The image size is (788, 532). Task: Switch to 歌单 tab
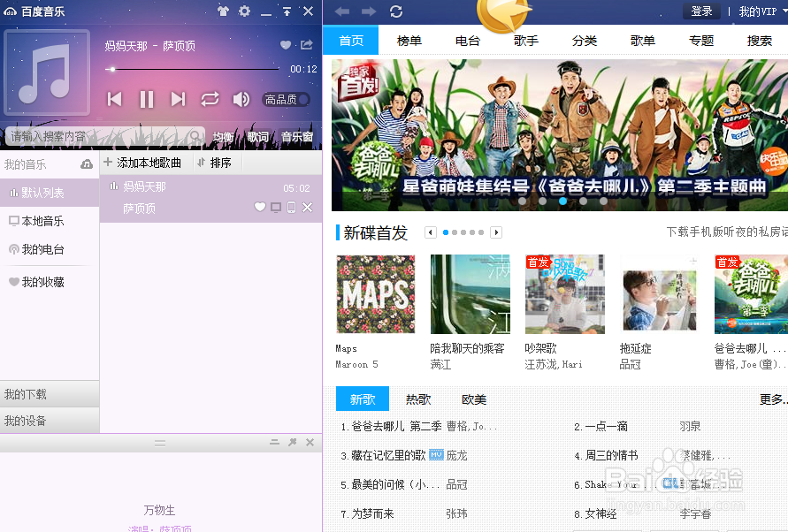642,40
